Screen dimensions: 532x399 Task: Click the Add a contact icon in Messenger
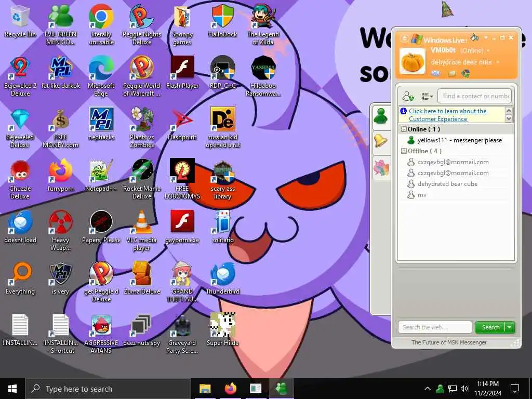coord(408,96)
